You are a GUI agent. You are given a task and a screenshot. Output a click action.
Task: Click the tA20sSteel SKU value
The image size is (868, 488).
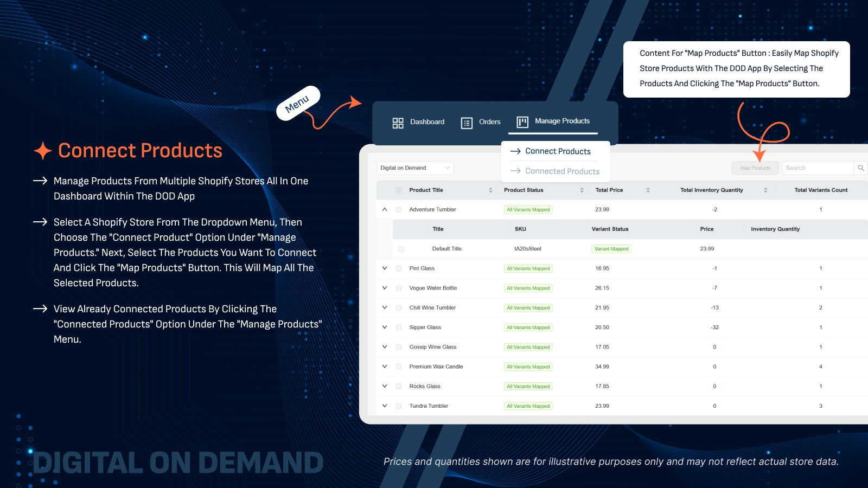(x=527, y=249)
